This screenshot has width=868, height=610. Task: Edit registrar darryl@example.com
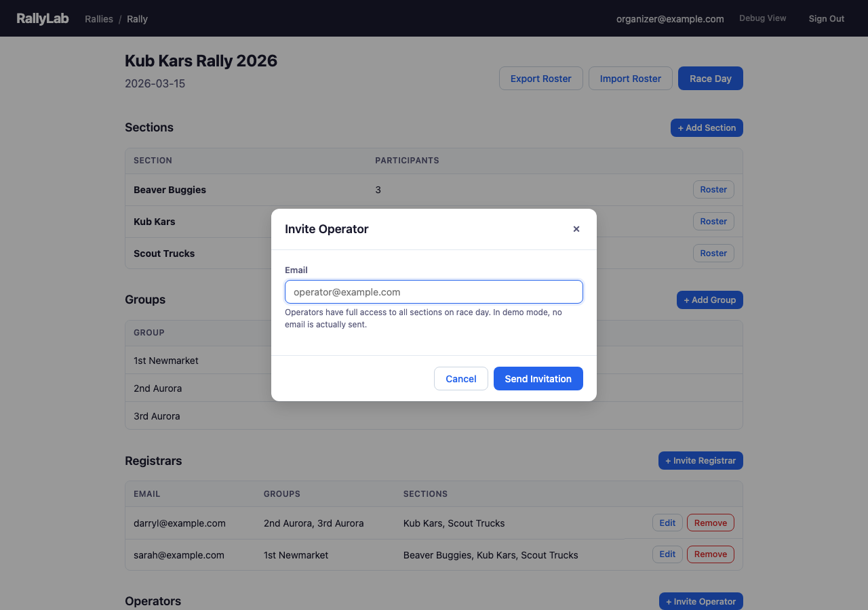pos(667,523)
